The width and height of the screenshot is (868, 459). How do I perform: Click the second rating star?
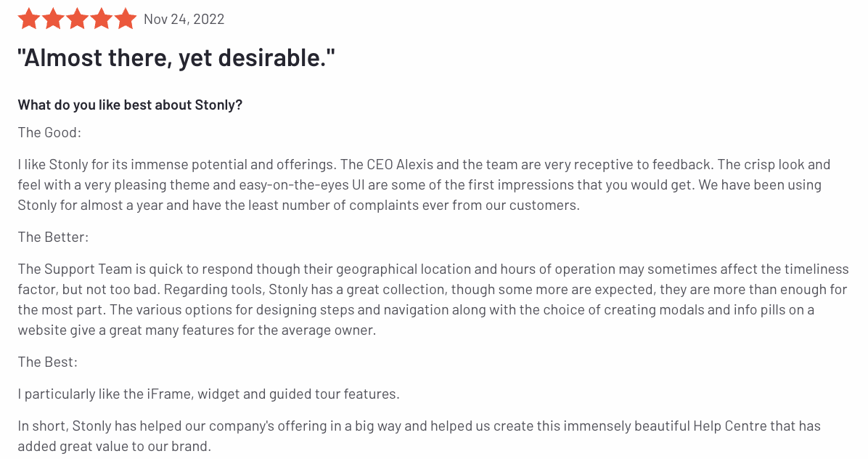(x=53, y=19)
